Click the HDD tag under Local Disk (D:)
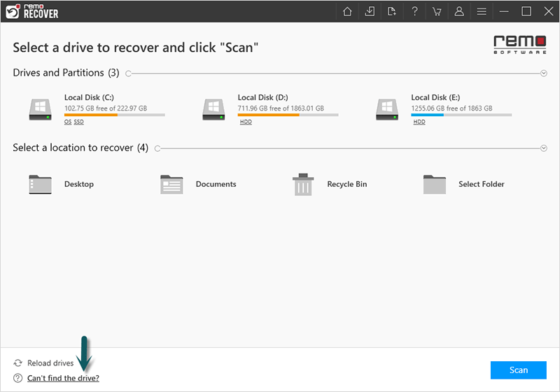 (x=246, y=122)
